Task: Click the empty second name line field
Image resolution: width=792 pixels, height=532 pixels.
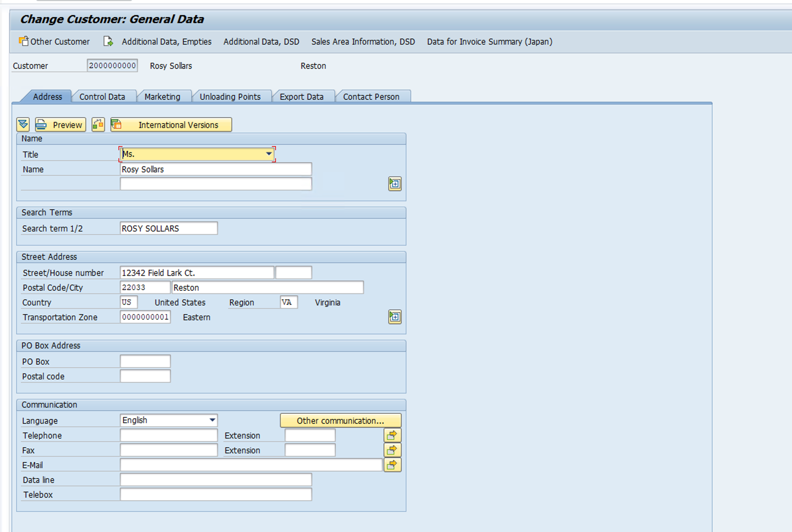Action: click(216, 184)
